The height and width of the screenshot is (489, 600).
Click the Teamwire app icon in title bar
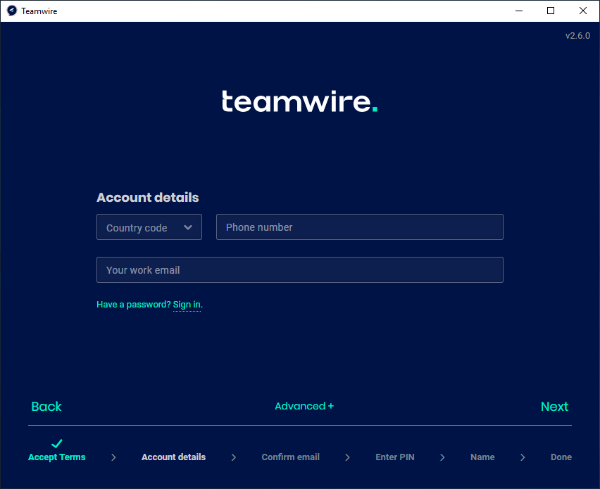coord(10,11)
